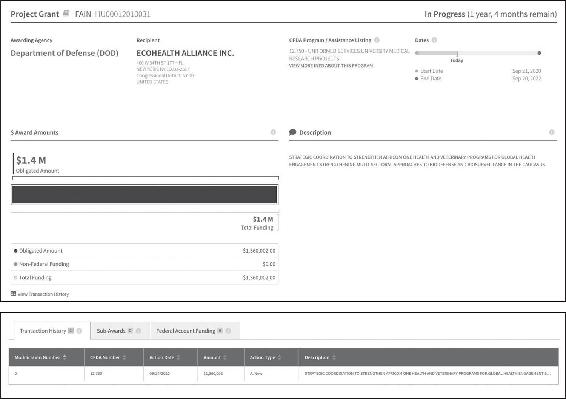
Task: Click the Dates info icon
Action: (x=434, y=40)
